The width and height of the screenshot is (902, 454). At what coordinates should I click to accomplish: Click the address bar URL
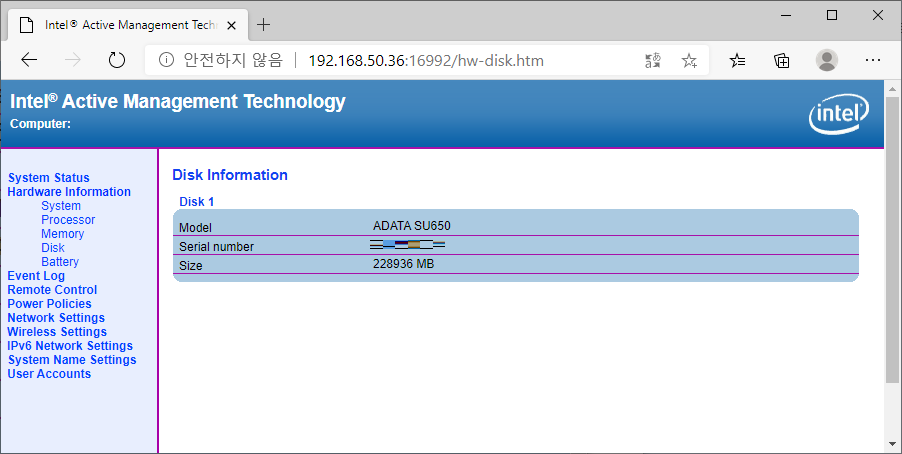[426, 60]
